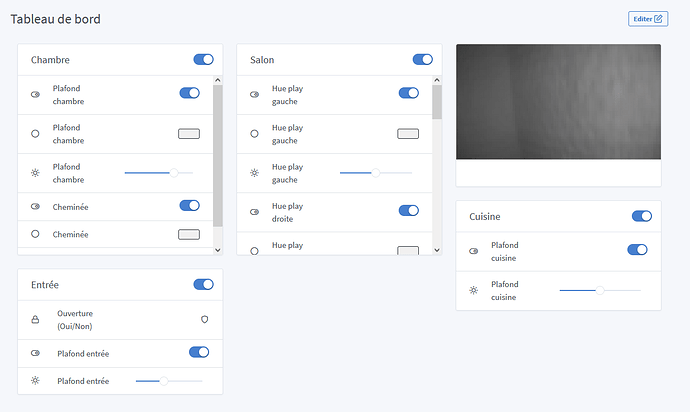
Task: Click the color circle icon beside Plafond chambre
Action: (x=35, y=134)
